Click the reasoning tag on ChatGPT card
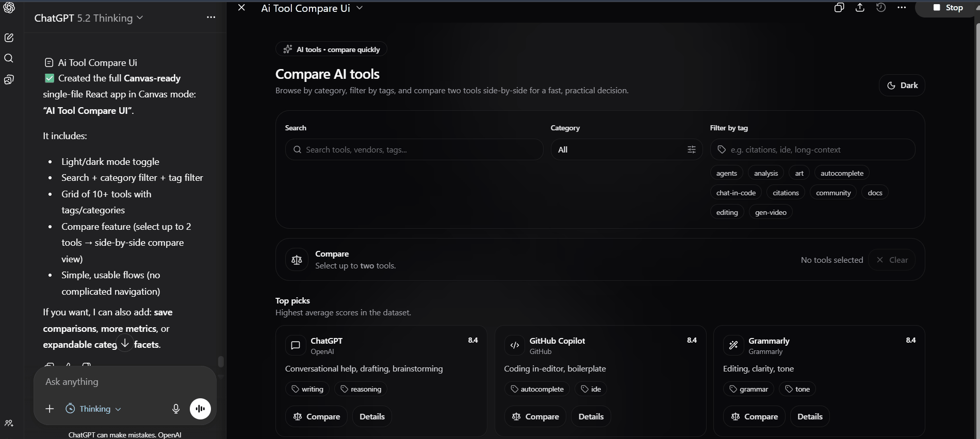Image resolution: width=980 pixels, height=439 pixels. (361, 389)
